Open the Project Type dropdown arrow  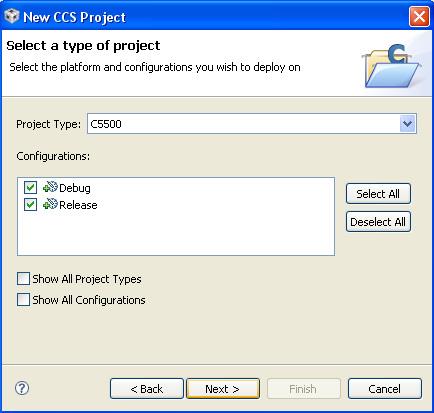[407, 124]
